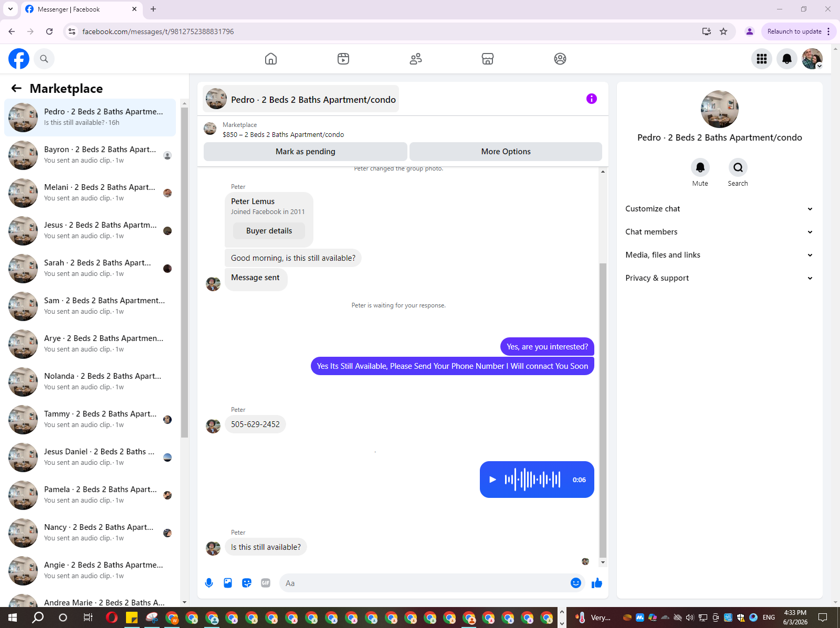
Task: Open the Windows notification center
Action: [x=823, y=618]
